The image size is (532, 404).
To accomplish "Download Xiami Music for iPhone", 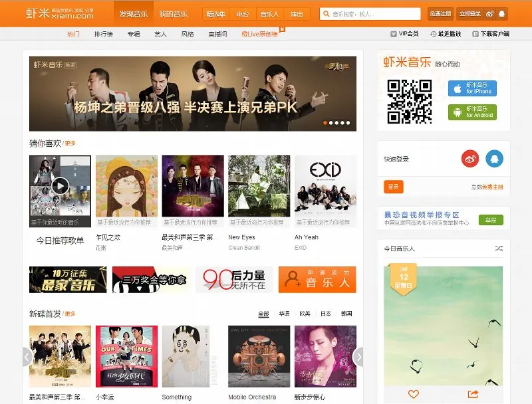I will pos(472,88).
